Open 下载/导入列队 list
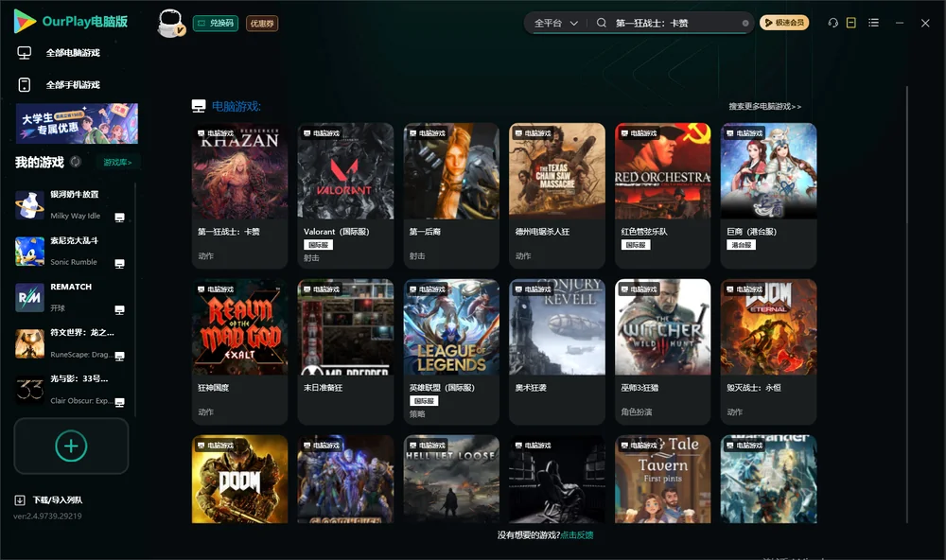The height and width of the screenshot is (560, 946). (58, 499)
